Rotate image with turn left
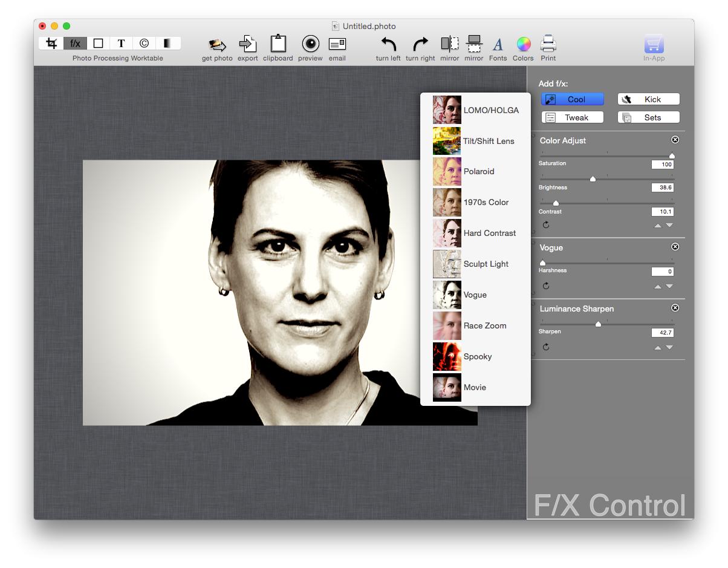 pyautogui.click(x=388, y=44)
